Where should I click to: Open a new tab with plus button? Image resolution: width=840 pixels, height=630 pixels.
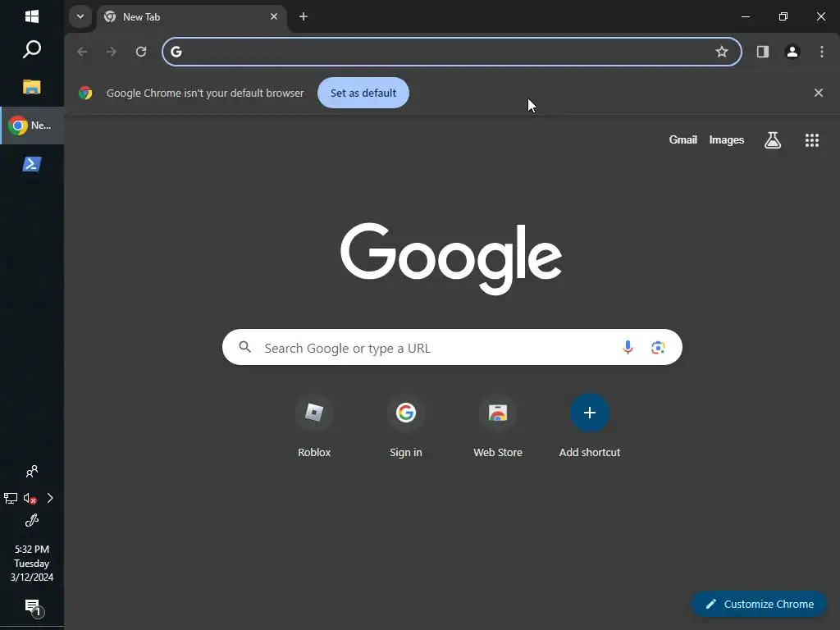[x=304, y=16]
